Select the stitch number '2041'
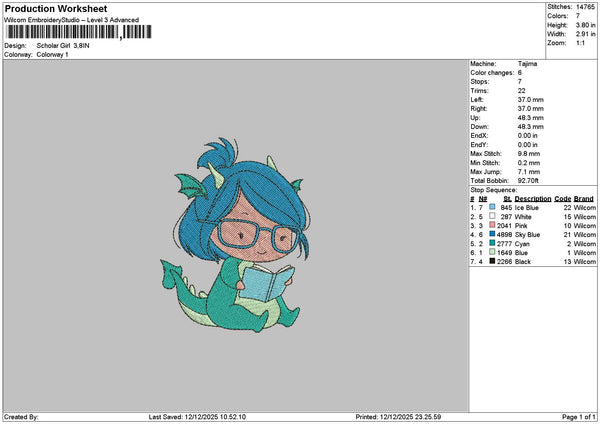The image size is (600, 424). click(x=504, y=226)
